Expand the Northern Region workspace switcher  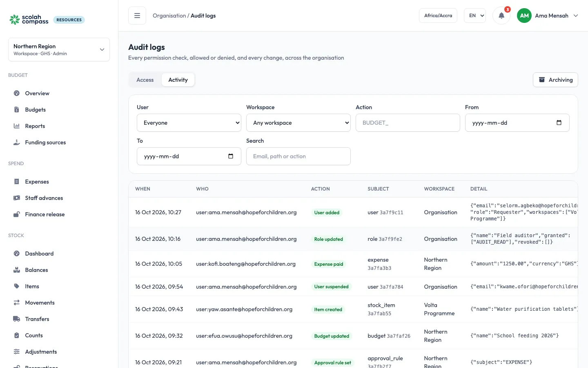59,49
